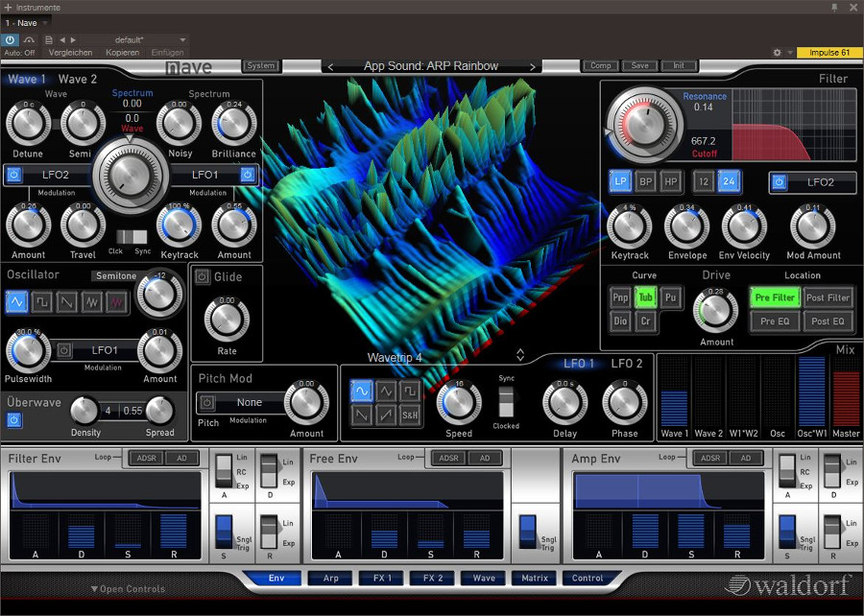Click the Drive Amount knob
864x616 pixels.
tap(715, 311)
